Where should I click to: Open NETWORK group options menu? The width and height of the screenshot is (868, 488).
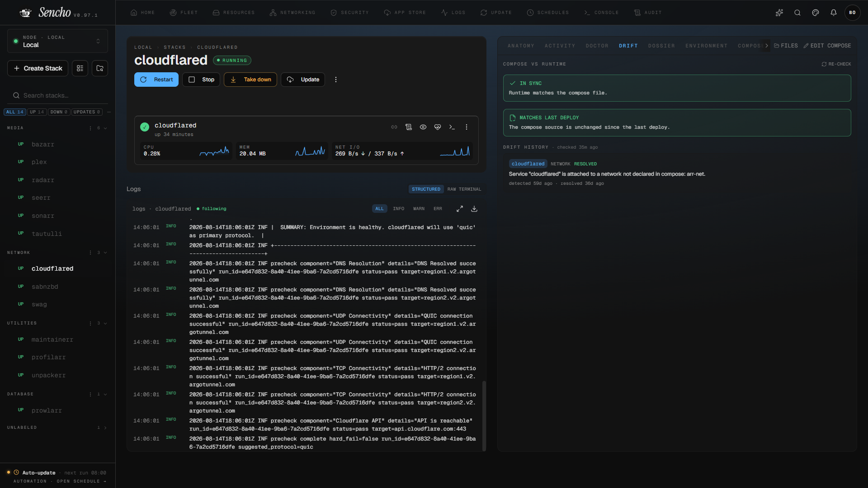pos(90,253)
